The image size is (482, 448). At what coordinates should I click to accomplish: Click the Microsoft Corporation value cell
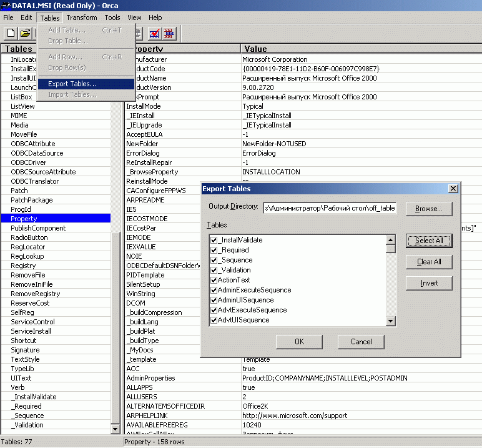pos(361,59)
